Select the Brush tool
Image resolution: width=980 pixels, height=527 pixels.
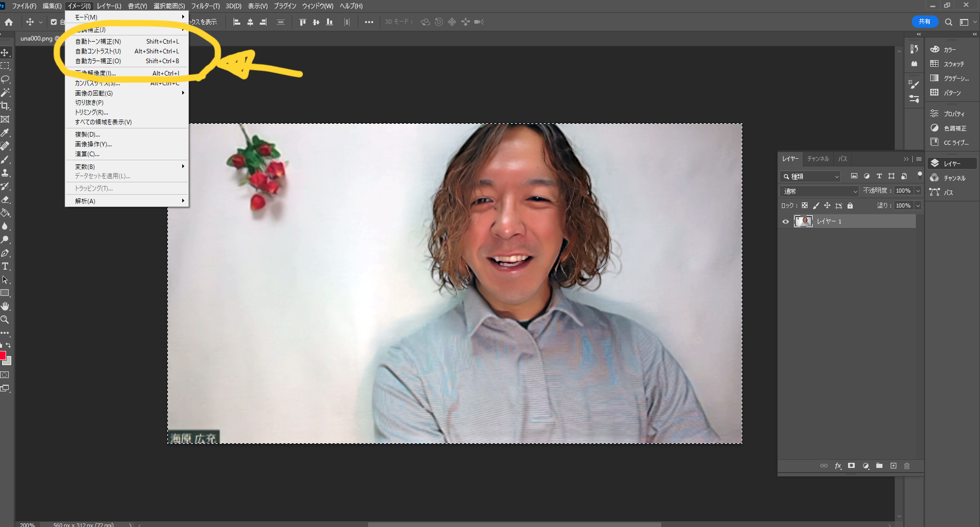click(x=5, y=160)
